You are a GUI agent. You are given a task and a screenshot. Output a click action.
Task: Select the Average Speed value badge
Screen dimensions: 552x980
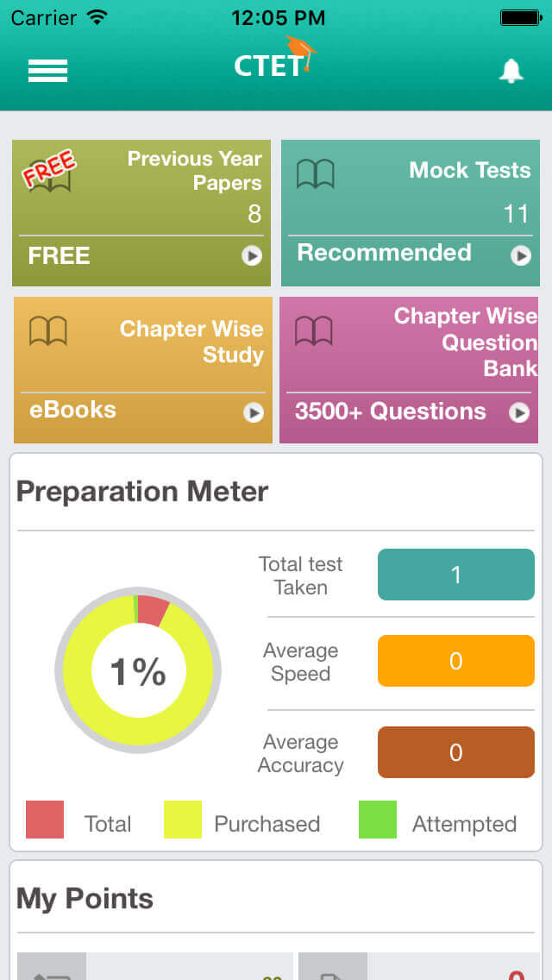click(x=455, y=661)
